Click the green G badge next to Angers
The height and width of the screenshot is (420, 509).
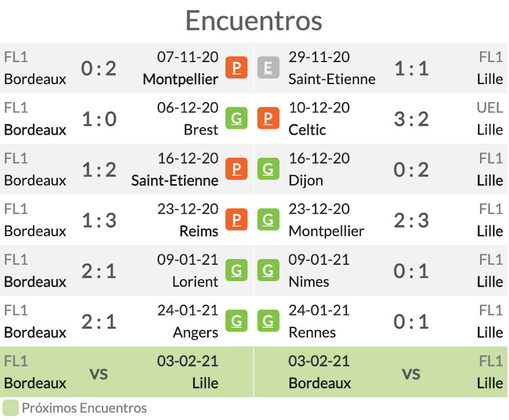(x=236, y=321)
